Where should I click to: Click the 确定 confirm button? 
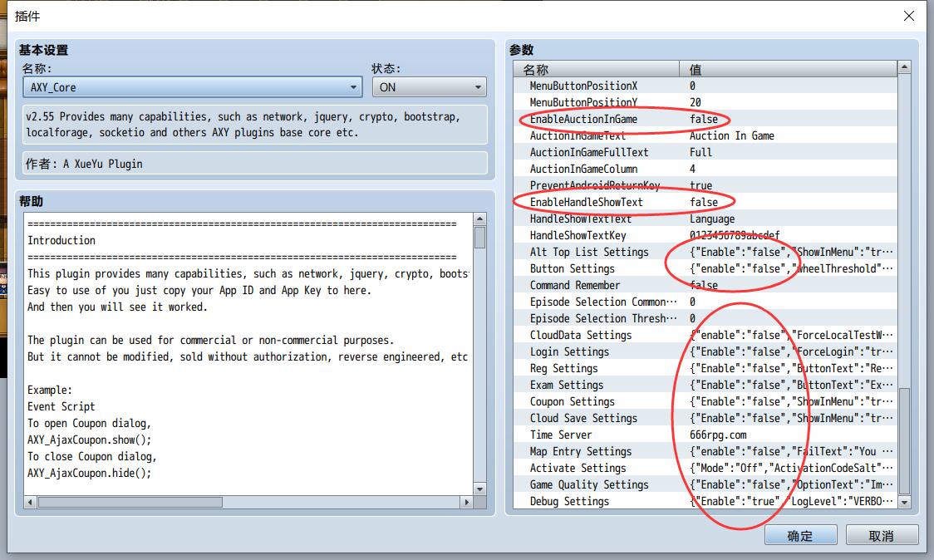[x=800, y=535]
